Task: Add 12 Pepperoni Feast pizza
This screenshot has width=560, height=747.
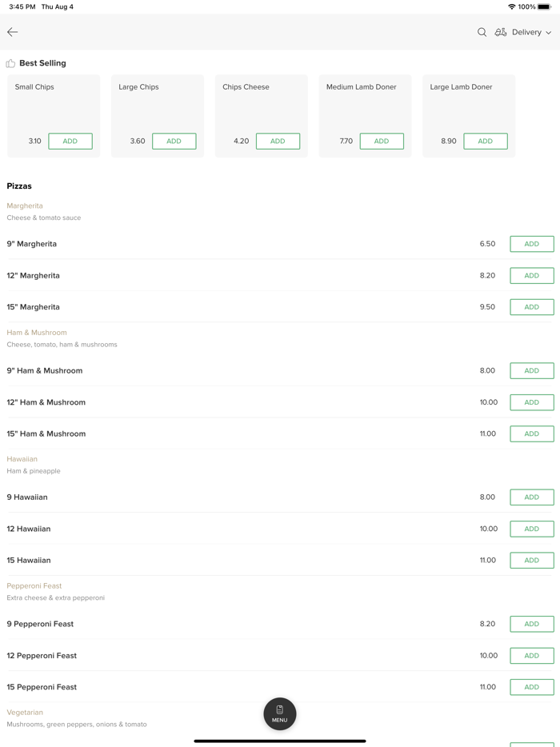Action: (532, 656)
